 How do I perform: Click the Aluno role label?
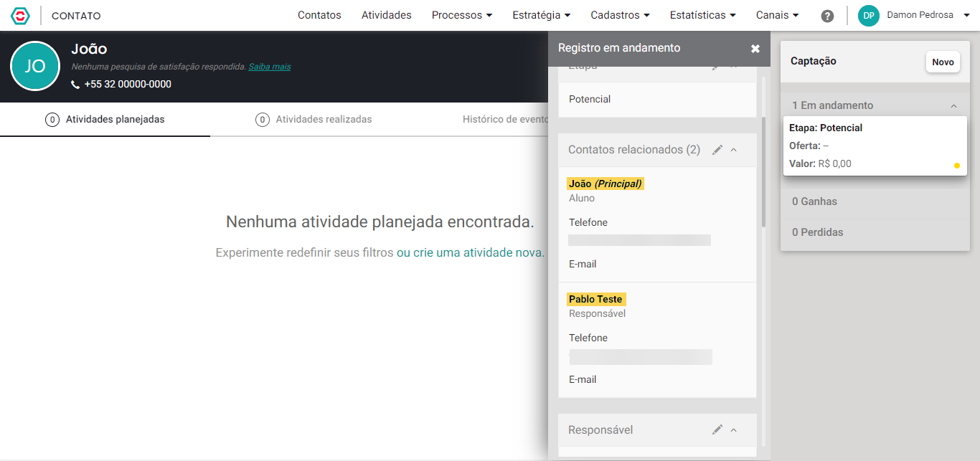(x=582, y=199)
